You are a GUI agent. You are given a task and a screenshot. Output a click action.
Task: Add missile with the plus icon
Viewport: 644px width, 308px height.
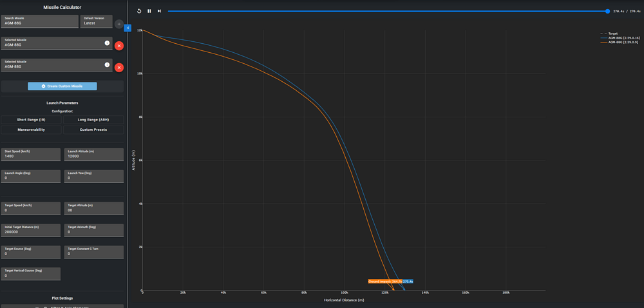pyautogui.click(x=119, y=24)
